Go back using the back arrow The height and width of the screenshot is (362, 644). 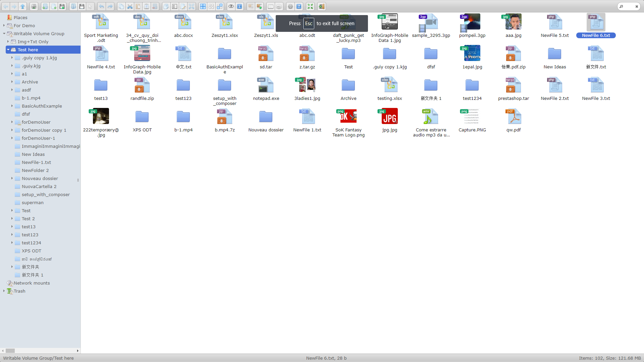(x=6, y=6)
